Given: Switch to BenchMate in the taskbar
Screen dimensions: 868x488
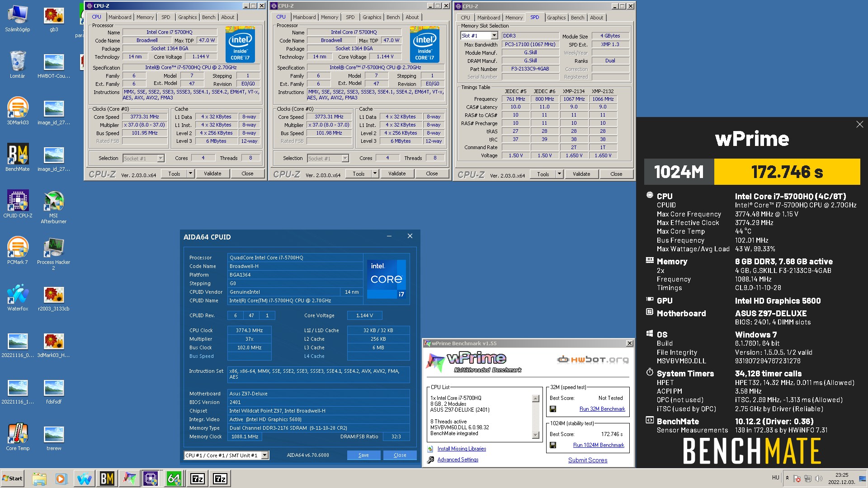Looking at the screenshot, I should coord(107,479).
